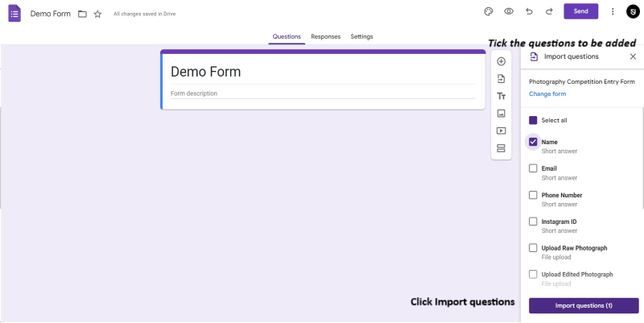Screen dimensions: 644x323
Task: Tick the Instagram ID checkbox
Action: [x=533, y=222]
